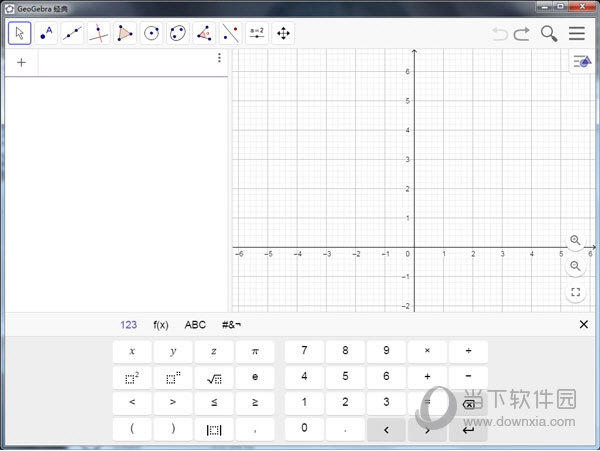Tap the less-than key

[x=132, y=403]
